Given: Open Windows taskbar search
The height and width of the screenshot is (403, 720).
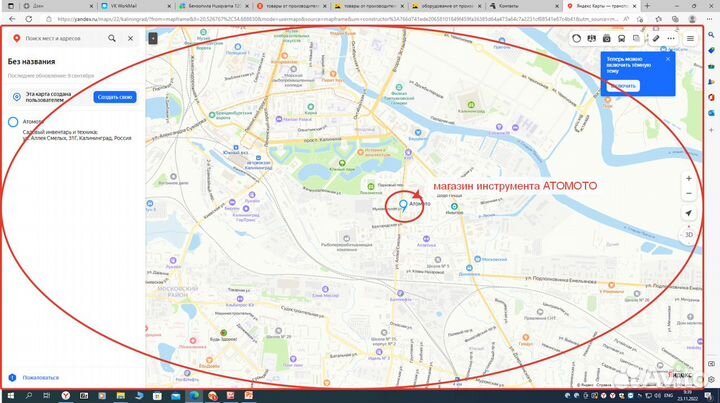Looking at the screenshot, I should (28, 395).
